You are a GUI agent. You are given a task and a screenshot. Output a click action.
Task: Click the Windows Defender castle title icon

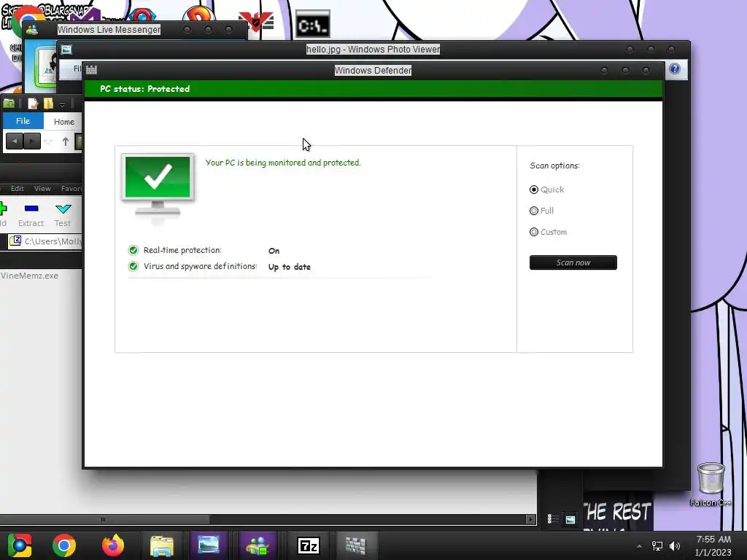tap(91, 70)
